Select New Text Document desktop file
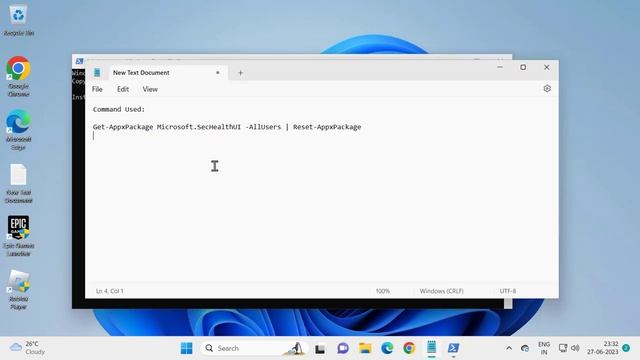640x360 pixels. tap(18, 183)
